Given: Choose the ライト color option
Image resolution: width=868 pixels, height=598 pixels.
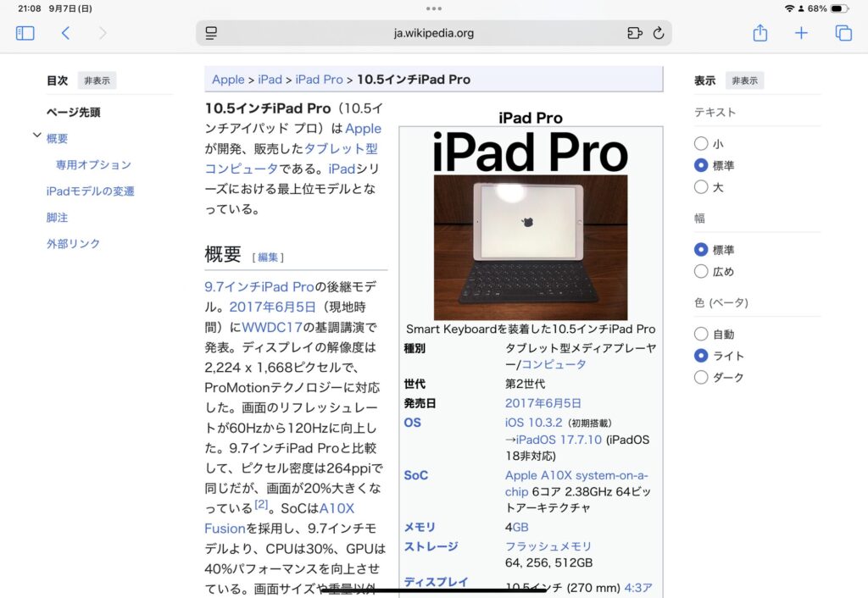Looking at the screenshot, I should point(701,356).
